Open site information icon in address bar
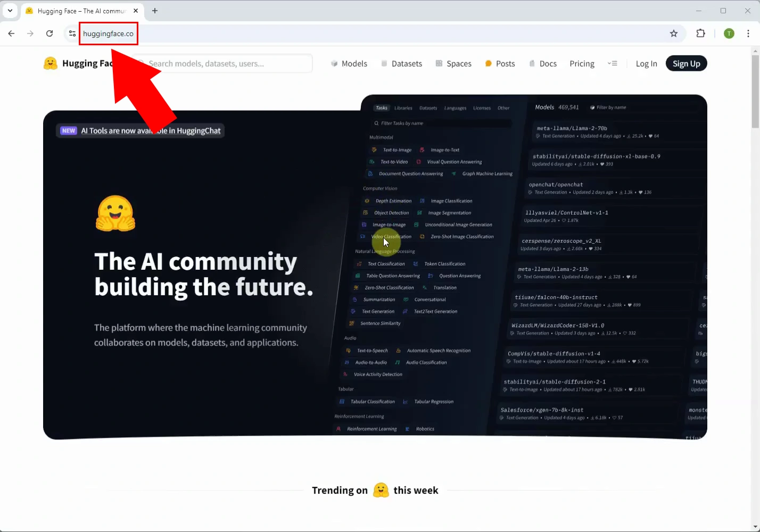760x532 pixels. point(72,34)
